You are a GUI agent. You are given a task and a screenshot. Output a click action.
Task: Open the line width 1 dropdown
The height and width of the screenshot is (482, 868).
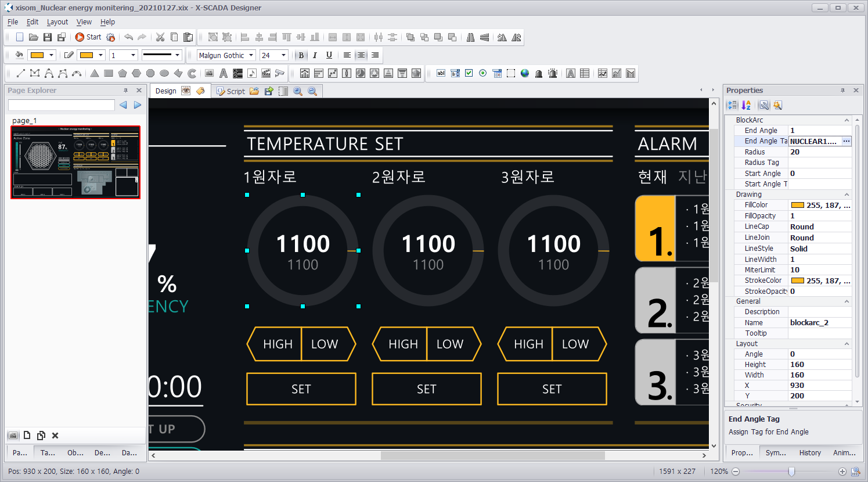[133, 55]
